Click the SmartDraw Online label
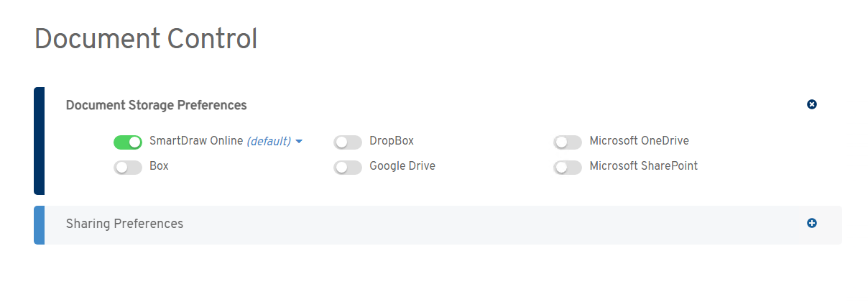This screenshot has height=305, width=868. pyautogui.click(x=196, y=141)
